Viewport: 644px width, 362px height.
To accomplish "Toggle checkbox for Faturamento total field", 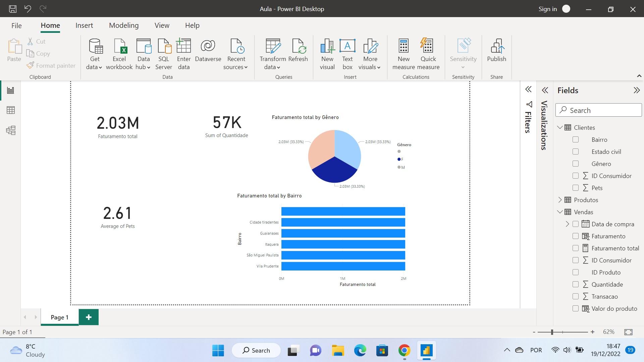I will coord(575,248).
